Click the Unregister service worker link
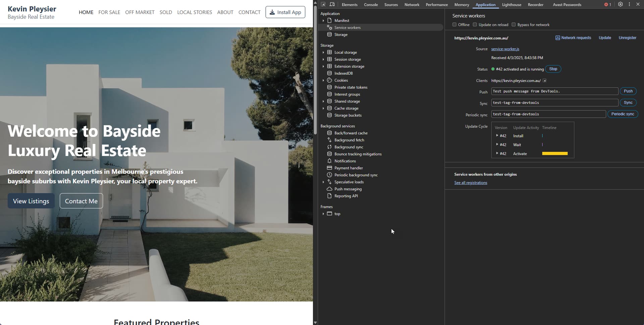The width and height of the screenshot is (644, 325). pos(627,38)
